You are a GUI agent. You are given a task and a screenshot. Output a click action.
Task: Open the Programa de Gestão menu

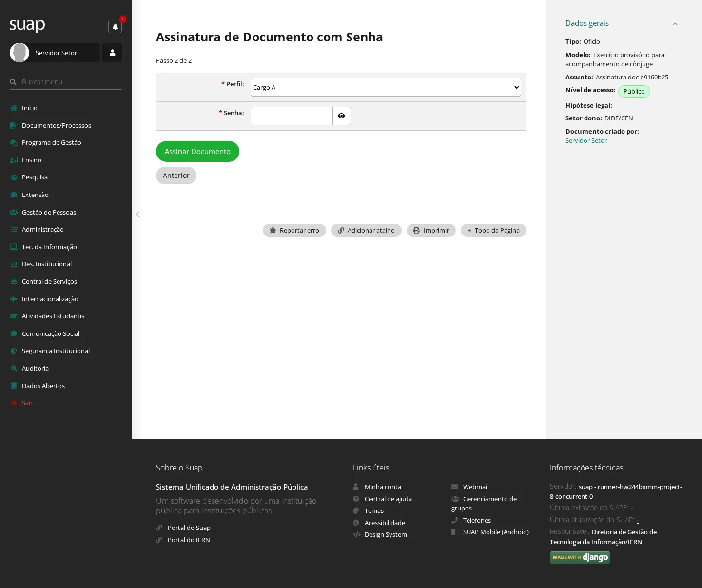51,142
